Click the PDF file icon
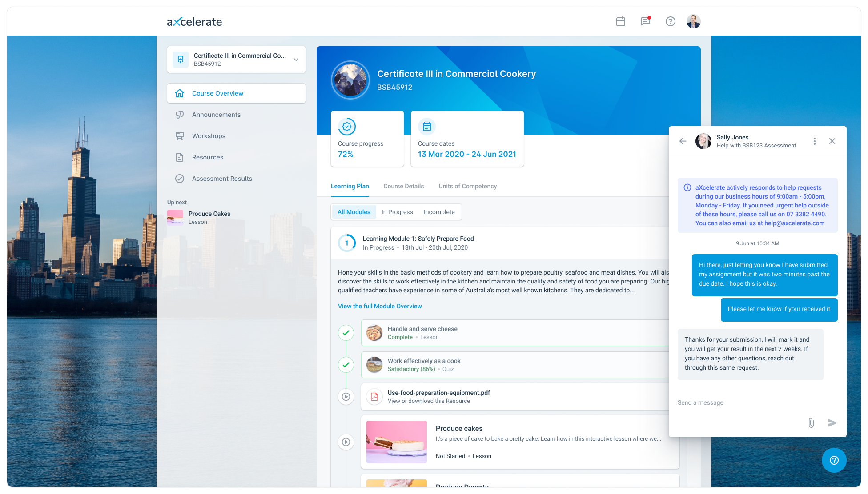Viewport: 868px width, 494px height. [374, 397]
